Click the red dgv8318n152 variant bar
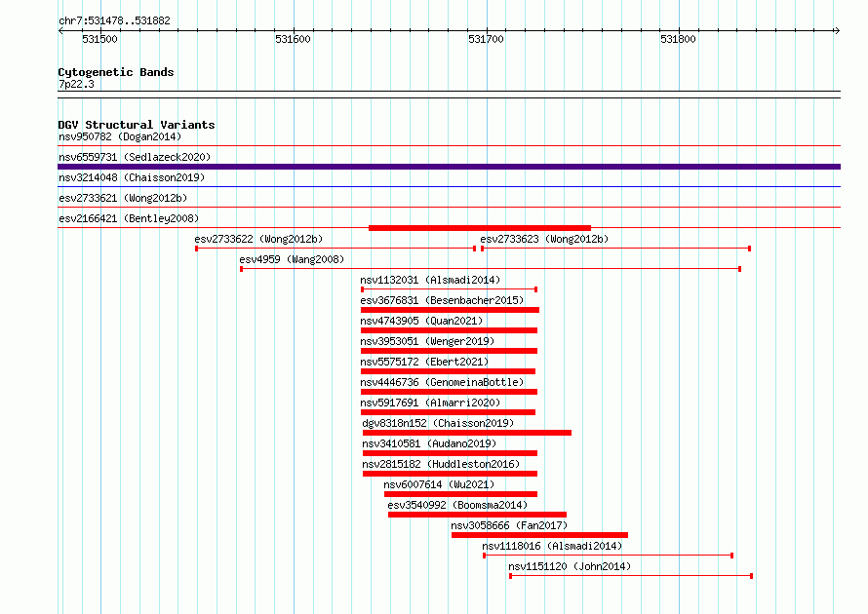This screenshot has height=614, width=868. coord(467,433)
